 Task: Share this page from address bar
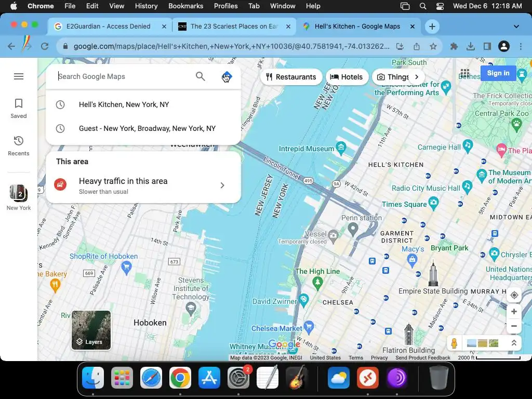(x=417, y=46)
